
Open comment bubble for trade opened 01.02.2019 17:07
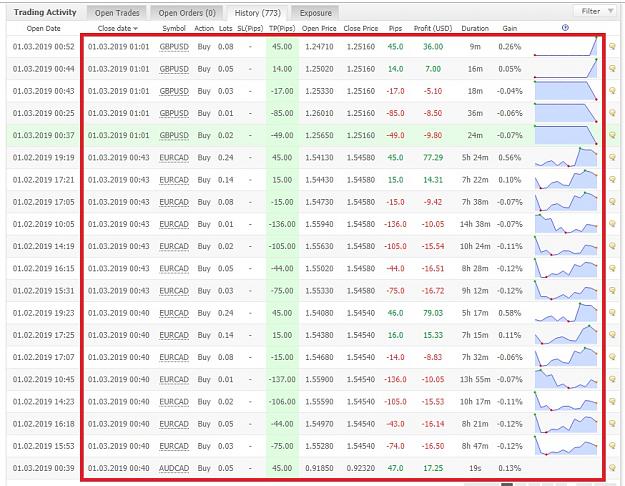(x=613, y=357)
